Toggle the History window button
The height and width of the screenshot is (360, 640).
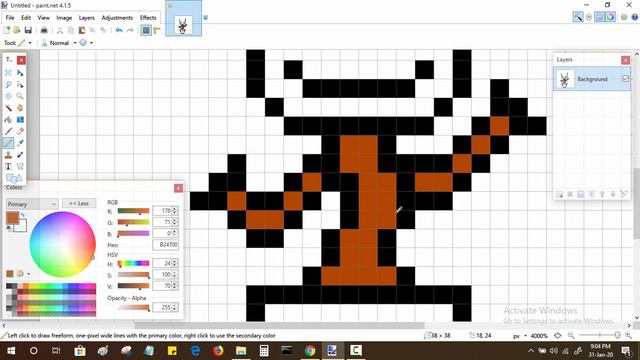[589, 17]
